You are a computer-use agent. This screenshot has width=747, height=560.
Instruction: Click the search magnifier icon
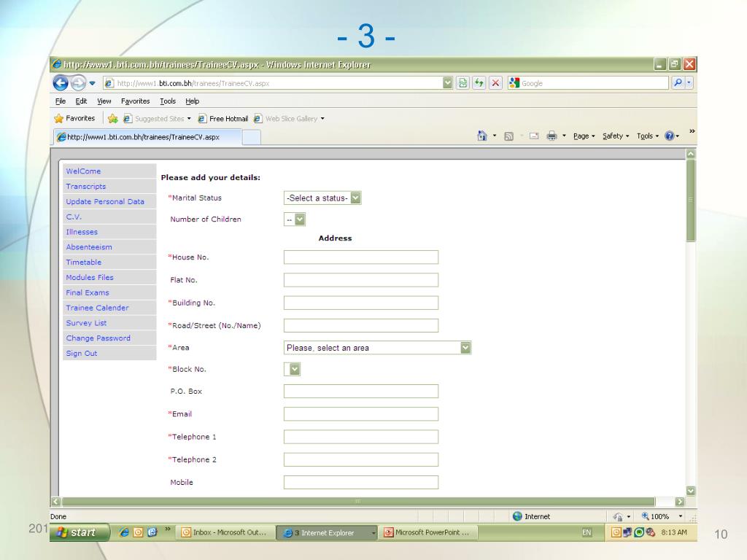[x=678, y=83]
